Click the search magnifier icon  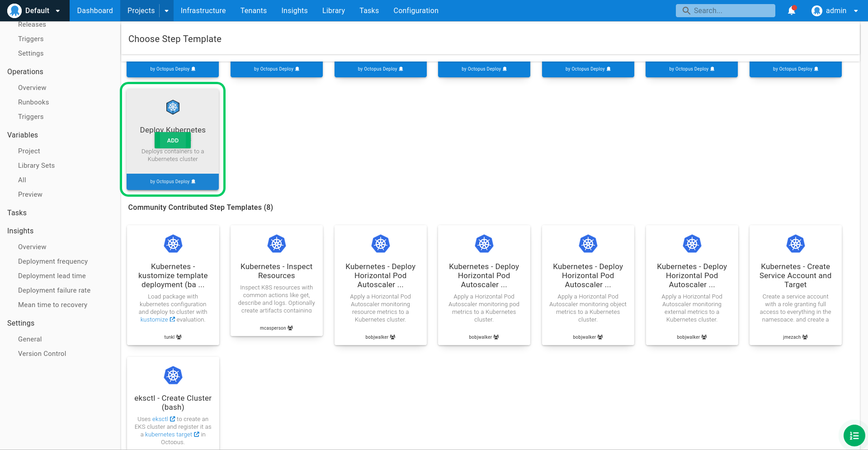pos(686,10)
